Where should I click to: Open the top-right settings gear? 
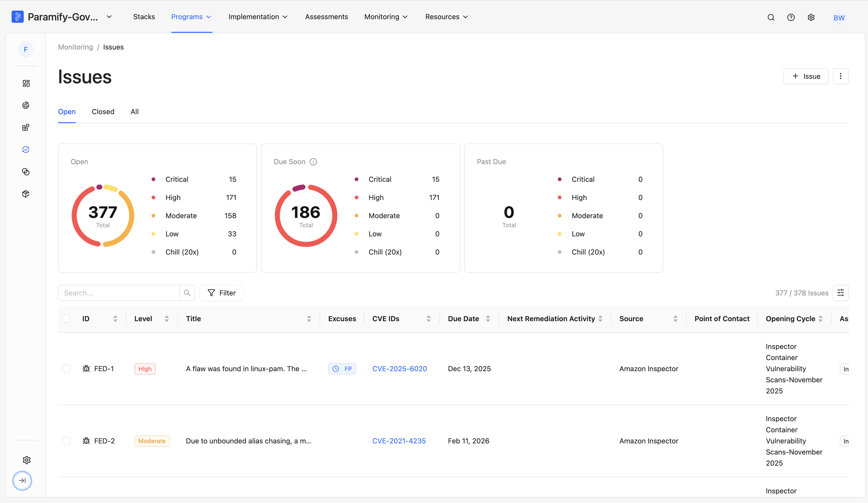pos(811,17)
